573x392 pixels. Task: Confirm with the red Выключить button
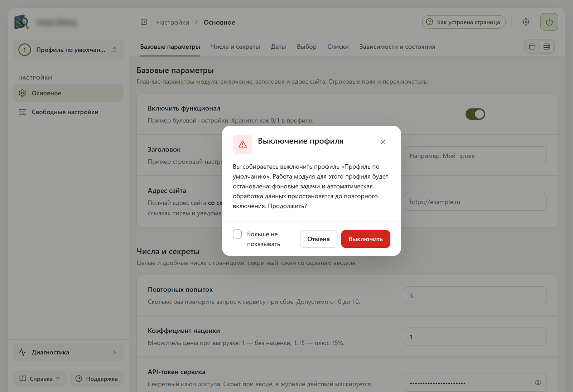pos(366,239)
